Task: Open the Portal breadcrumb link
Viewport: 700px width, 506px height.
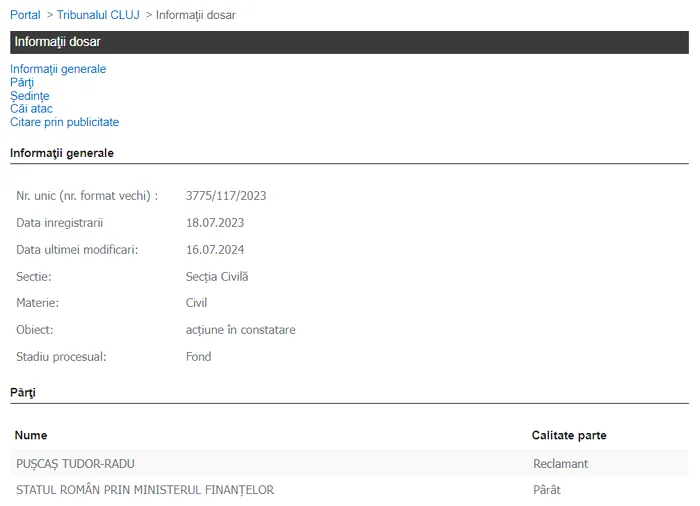Action: coord(25,15)
